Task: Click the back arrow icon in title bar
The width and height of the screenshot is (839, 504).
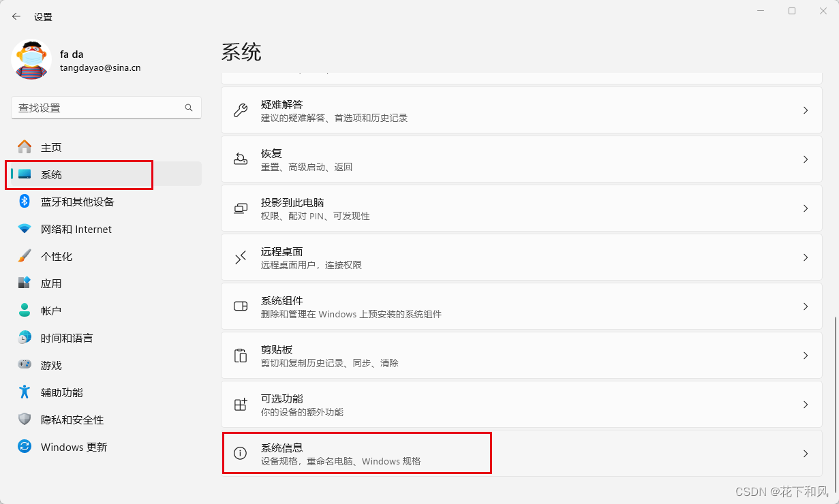Action: point(16,16)
